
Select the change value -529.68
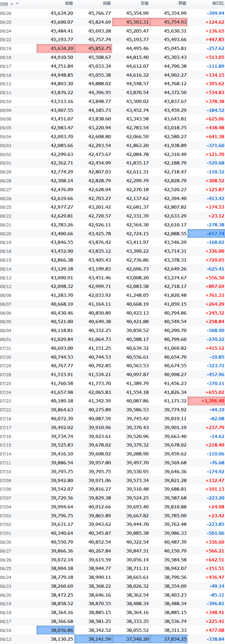pos(215,163)
